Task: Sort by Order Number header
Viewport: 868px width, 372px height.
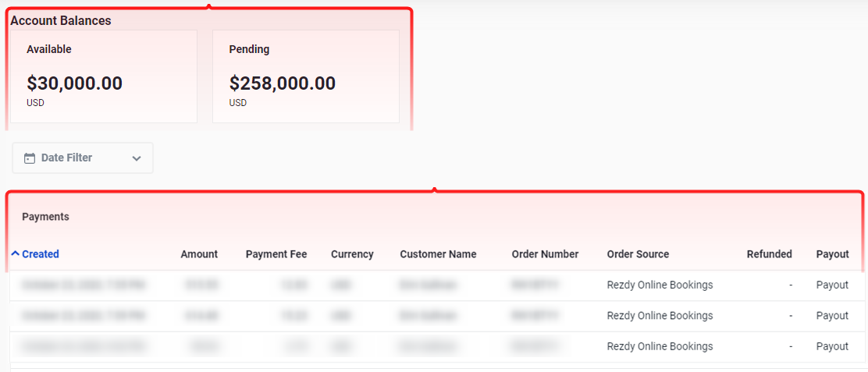Action: (546, 254)
